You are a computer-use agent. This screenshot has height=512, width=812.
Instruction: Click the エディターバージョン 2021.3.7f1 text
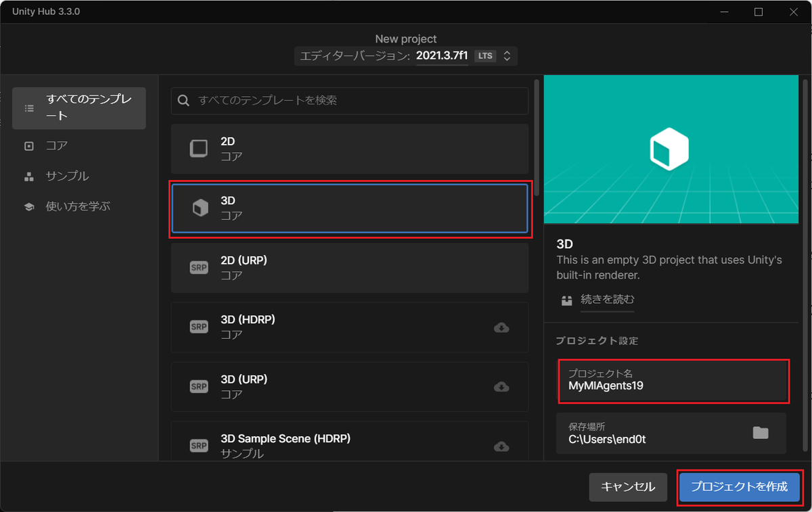tap(384, 56)
